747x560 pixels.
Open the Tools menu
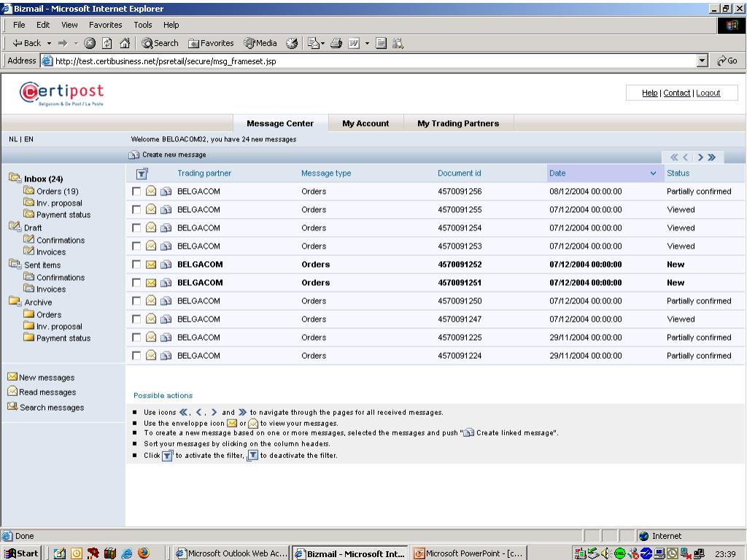(x=143, y=25)
